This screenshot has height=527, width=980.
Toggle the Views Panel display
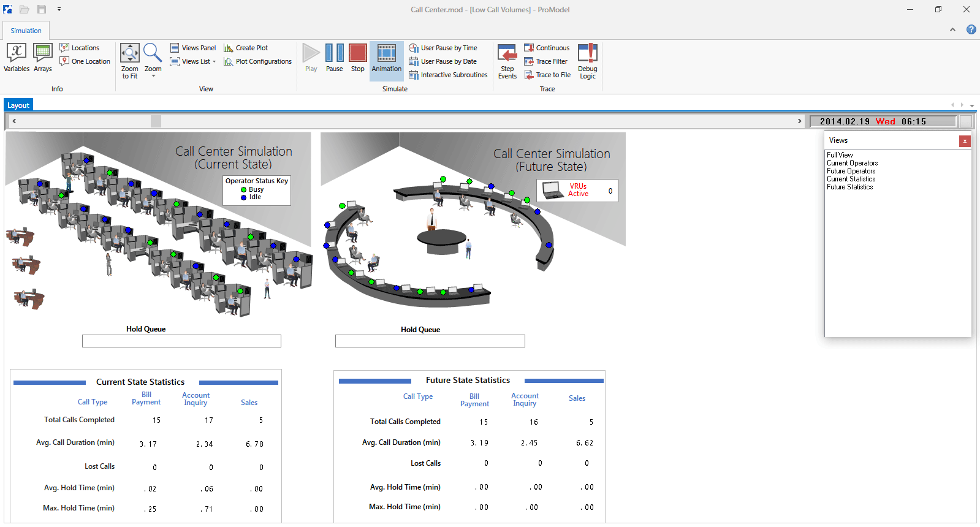(193, 48)
